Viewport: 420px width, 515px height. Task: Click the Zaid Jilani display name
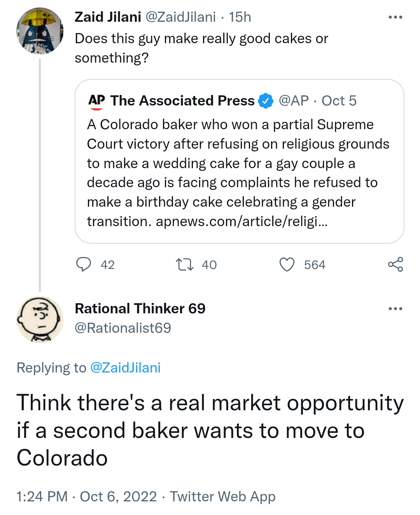tap(108, 17)
